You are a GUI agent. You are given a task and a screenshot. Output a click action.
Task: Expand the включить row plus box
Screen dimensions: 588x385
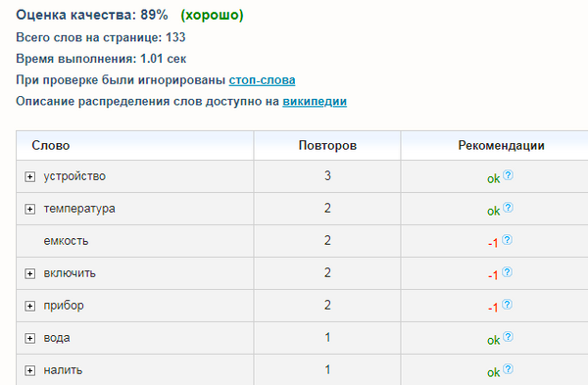(x=30, y=273)
